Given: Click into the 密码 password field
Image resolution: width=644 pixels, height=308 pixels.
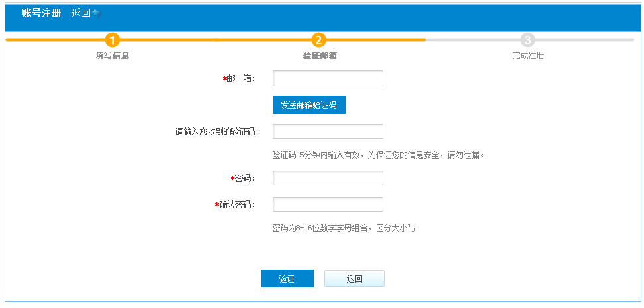Looking at the screenshot, I should (x=328, y=178).
